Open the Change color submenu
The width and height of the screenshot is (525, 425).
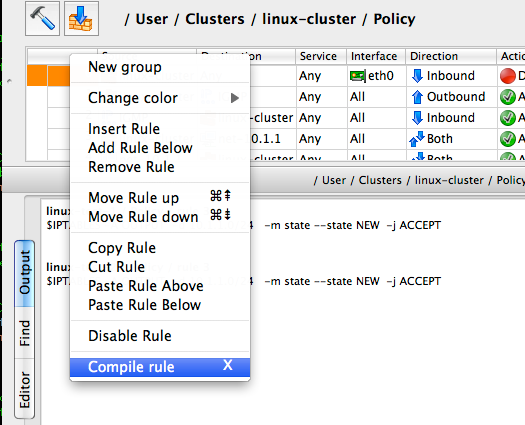(x=160, y=98)
